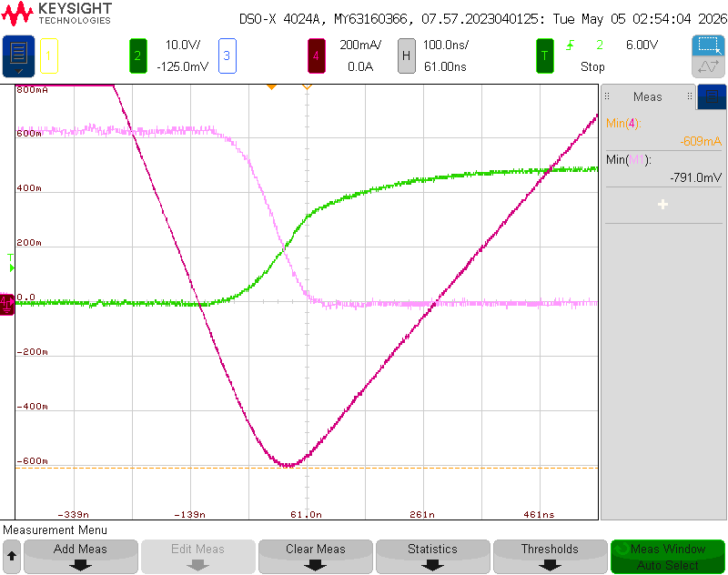Click the Measurement Menu title label

(x=55, y=530)
